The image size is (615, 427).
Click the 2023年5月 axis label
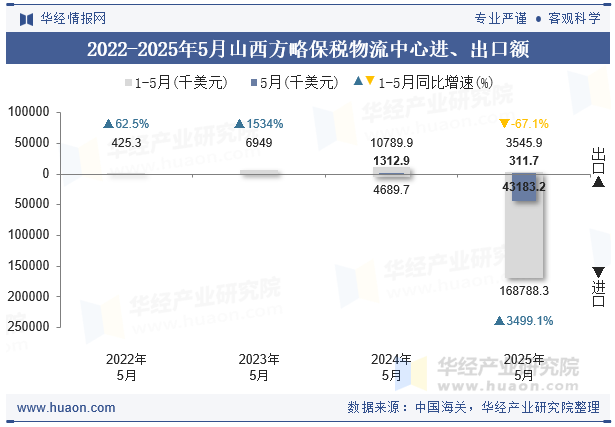click(x=259, y=367)
